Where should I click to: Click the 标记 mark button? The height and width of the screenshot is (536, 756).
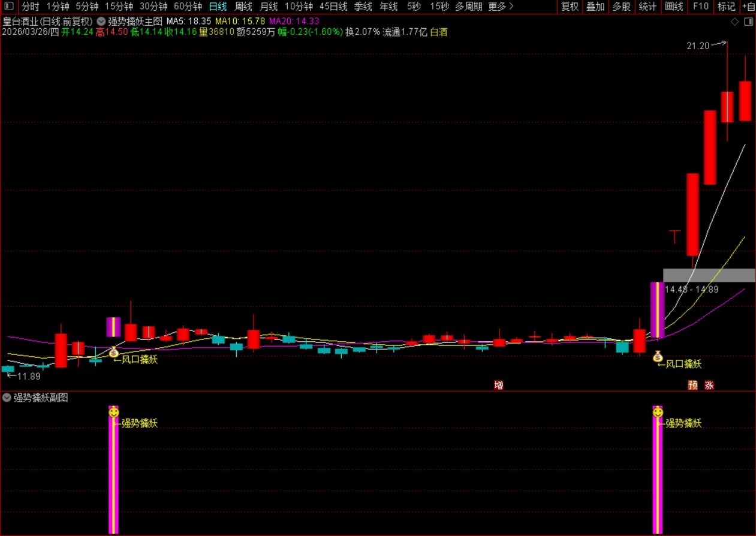pos(726,7)
